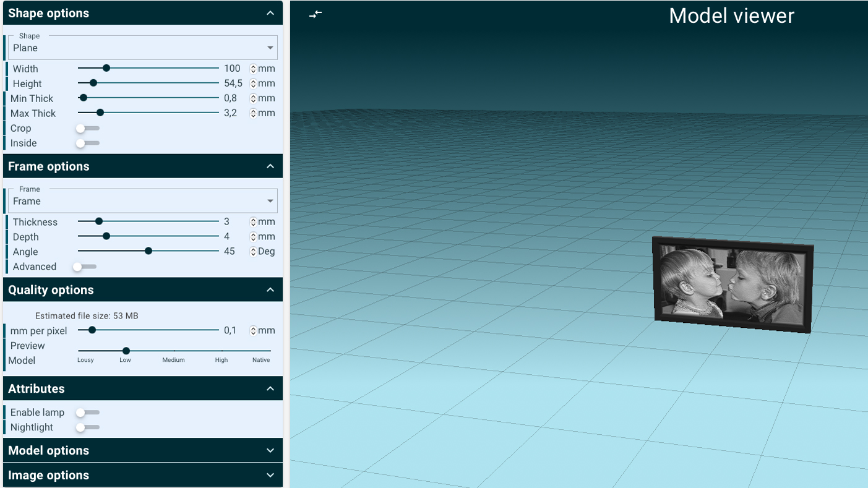The height and width of the screenshot is (488, 868).
Task: Click the framed lithophane model in viewer
Action: (x=733, y=285)
